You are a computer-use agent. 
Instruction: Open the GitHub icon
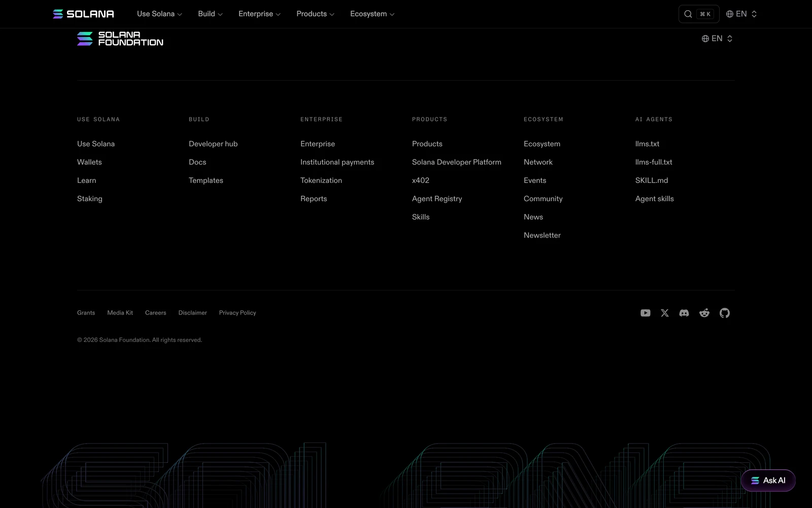point(725,313)
